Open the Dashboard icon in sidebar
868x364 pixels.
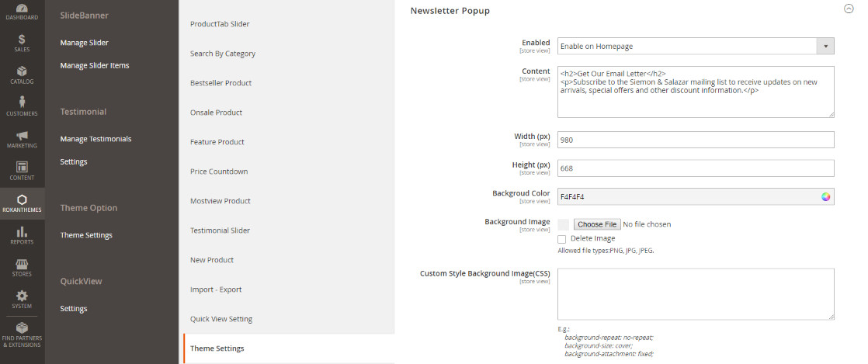[x=23, y=9]
